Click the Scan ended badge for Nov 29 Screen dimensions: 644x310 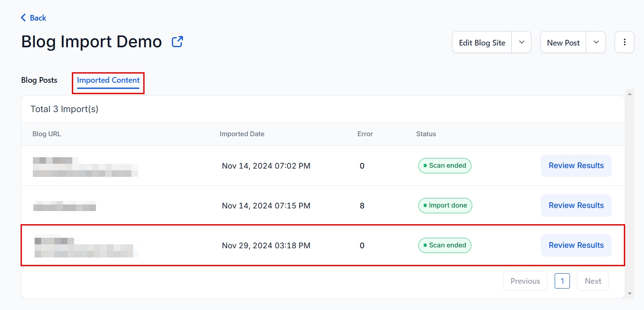coord(445,245)
